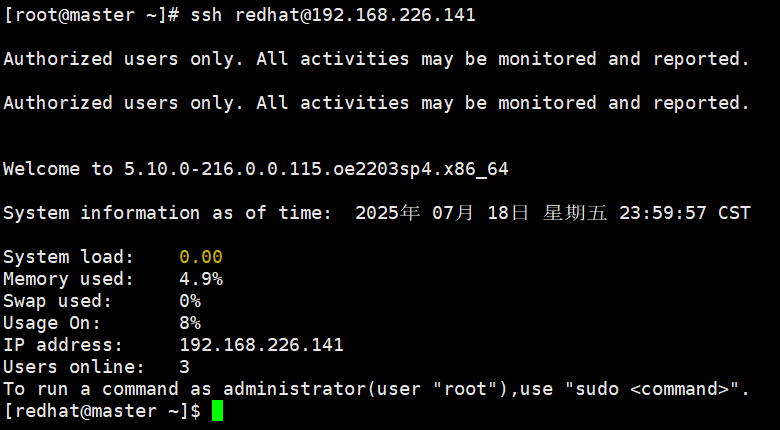Click the "Memory used:" label
780x430 pixels.
pyautogui.click(x=69, y=279)
